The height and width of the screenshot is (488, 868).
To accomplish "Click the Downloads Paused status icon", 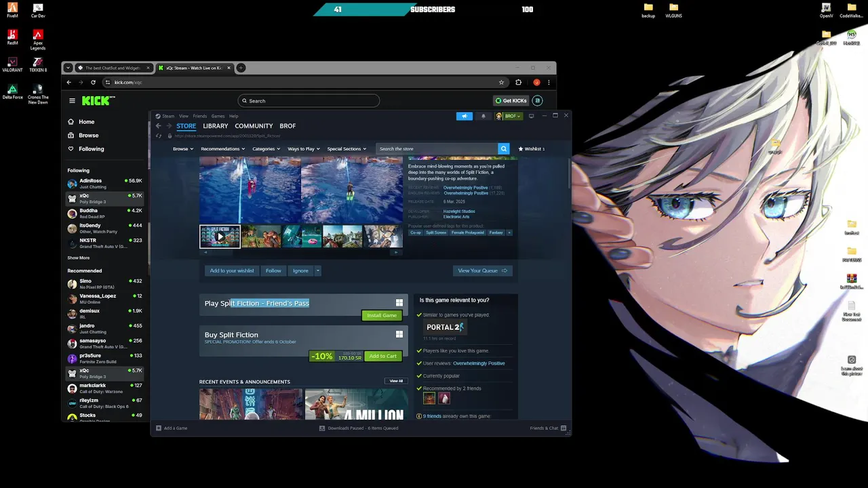I will pos(322,428).
